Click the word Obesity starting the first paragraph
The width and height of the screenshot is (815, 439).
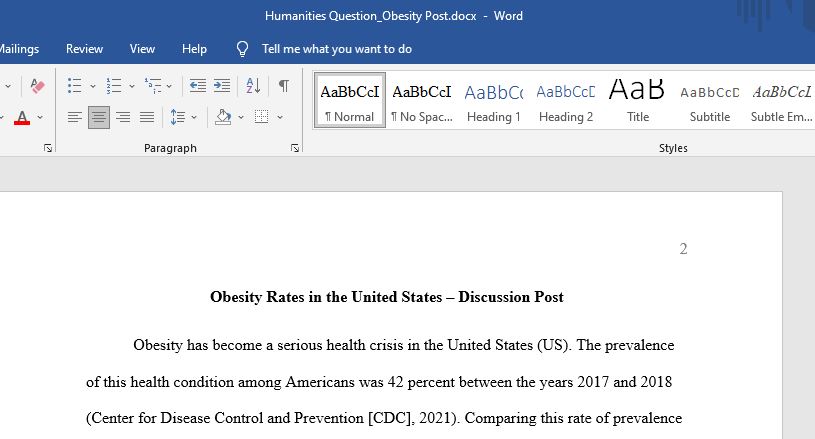(x=158, y=345)
